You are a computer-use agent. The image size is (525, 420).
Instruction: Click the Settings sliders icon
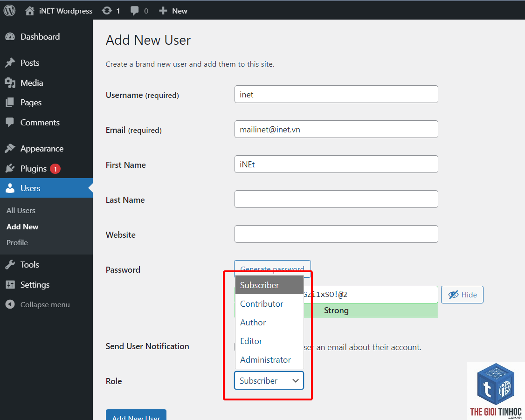[x=10, y=285]
